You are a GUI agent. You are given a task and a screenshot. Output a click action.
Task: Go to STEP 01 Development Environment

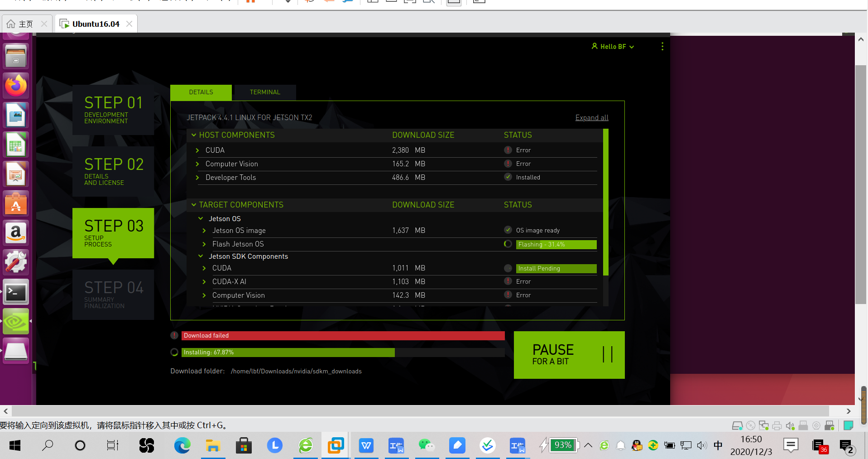point(113,110)
